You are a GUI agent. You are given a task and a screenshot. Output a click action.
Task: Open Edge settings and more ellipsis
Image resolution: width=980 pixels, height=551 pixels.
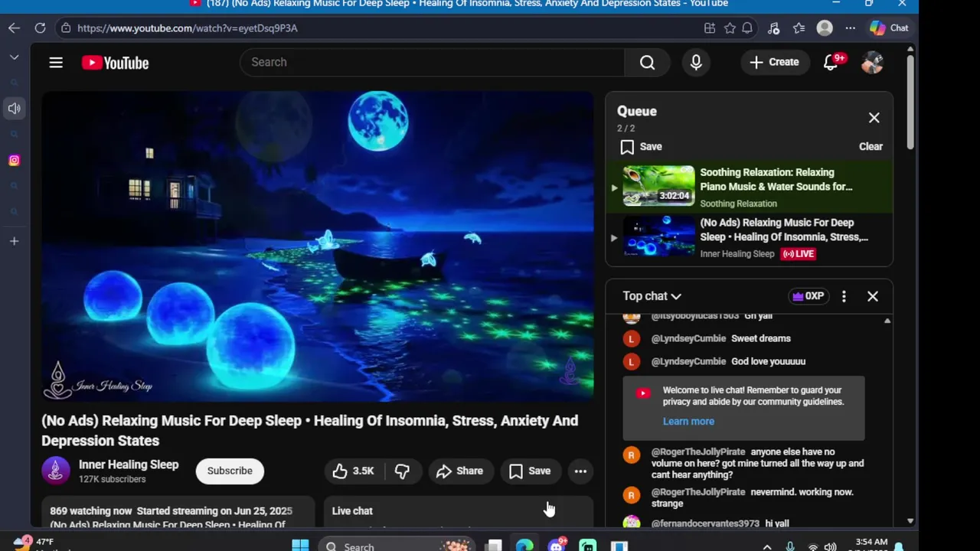point(850,28)
